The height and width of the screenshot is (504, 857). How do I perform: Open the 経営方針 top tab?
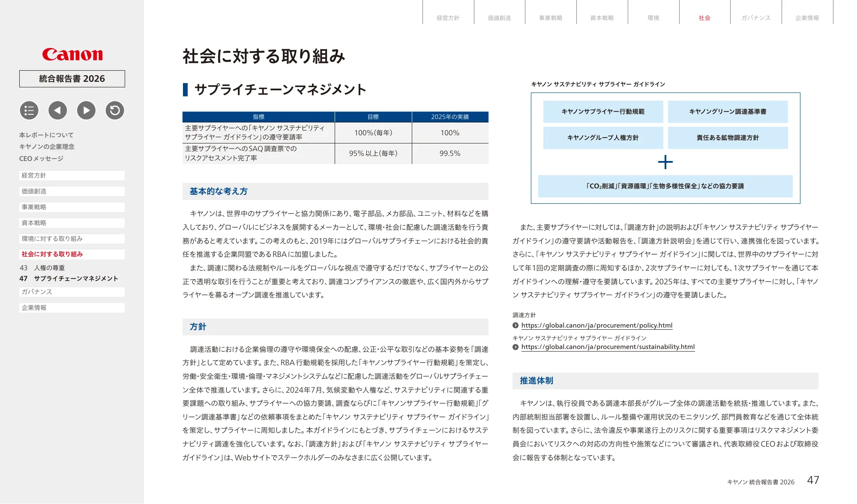point(448,18)
